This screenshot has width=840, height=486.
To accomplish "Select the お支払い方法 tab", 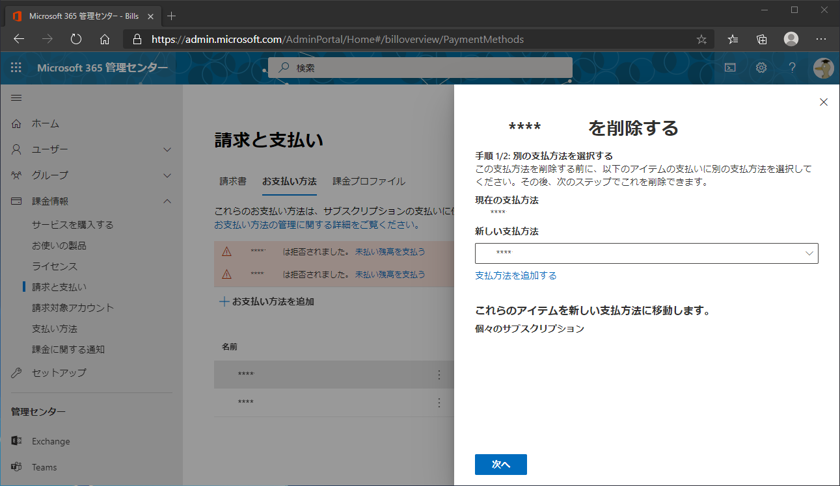I will coord(289,181).
